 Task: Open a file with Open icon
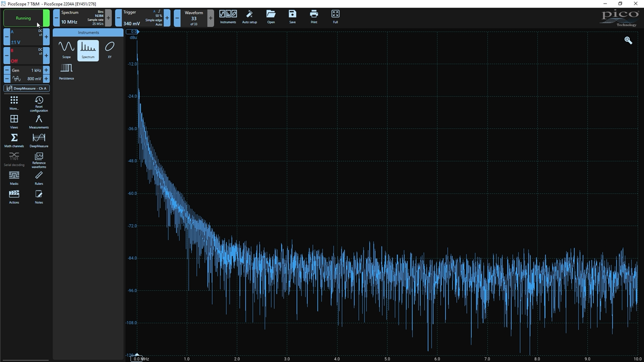coord(271,17)
